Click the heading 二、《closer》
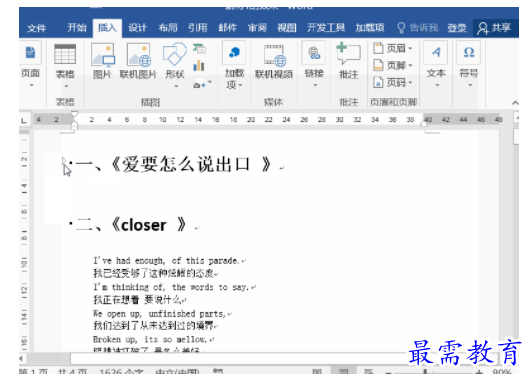Screen dimensions: 530x384 coord(131,224)
